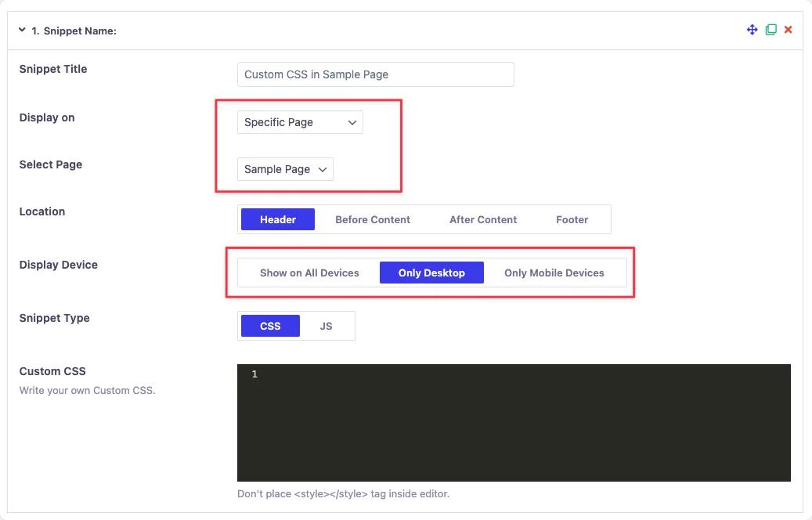
Task: Click the Display Device label
Action: pyautogui.click(x=59, y=265)
